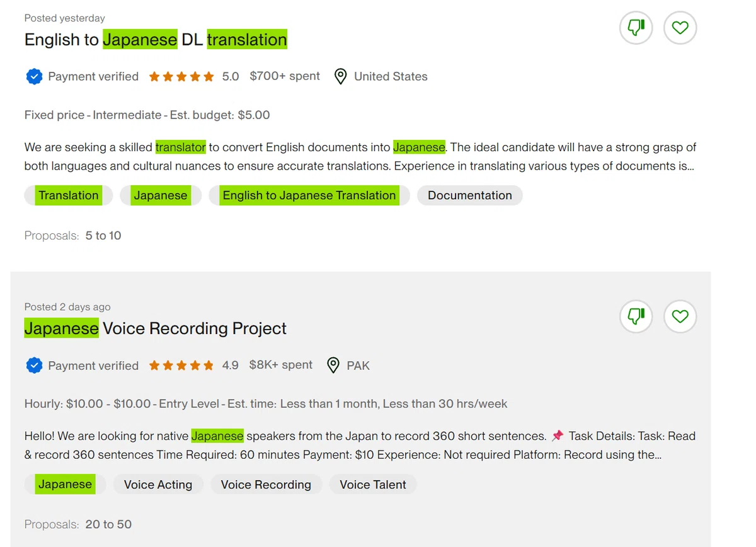Select the Voice Recording skill tag
This screenshot has width=756, height=547.
coord(266,485)
